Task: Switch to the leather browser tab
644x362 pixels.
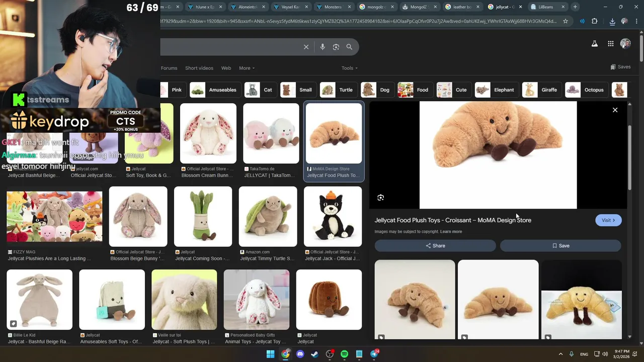Action: pyautogui.click(x=463, y=7)
